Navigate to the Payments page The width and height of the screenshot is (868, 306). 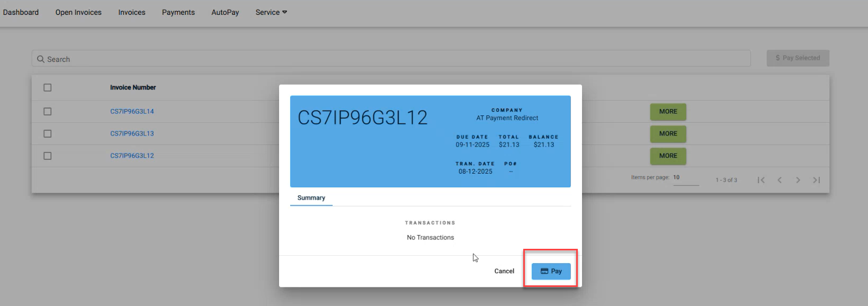click(x=178, y=12)
